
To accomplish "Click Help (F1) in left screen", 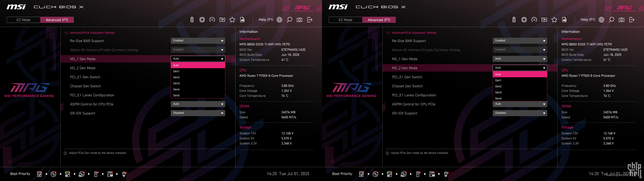I will (266, 19).
